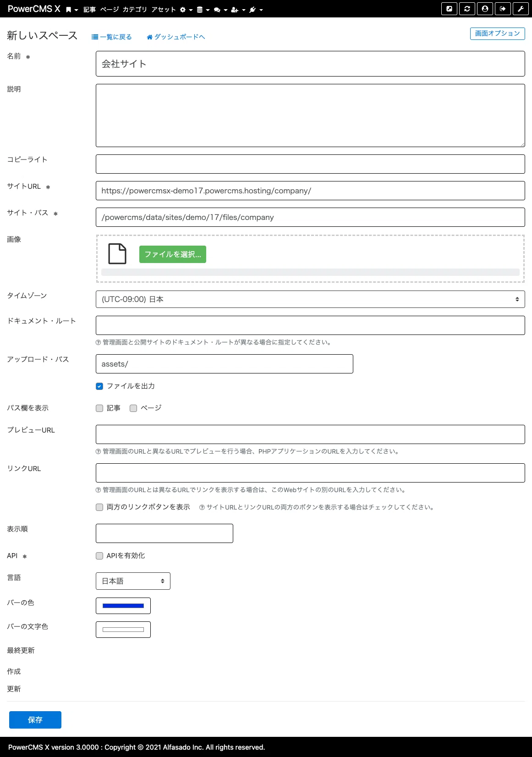
Task: Focus the アップロード・パス input field
Action: (225, 364)
